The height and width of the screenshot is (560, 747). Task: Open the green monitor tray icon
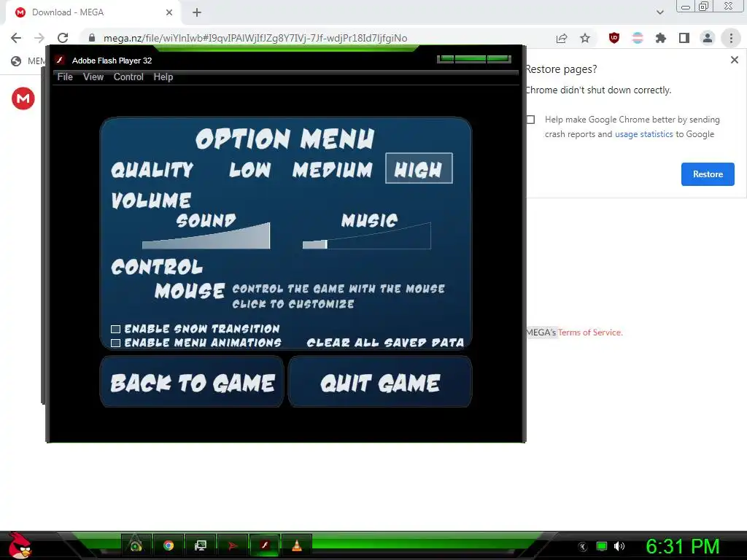(602, 546)
